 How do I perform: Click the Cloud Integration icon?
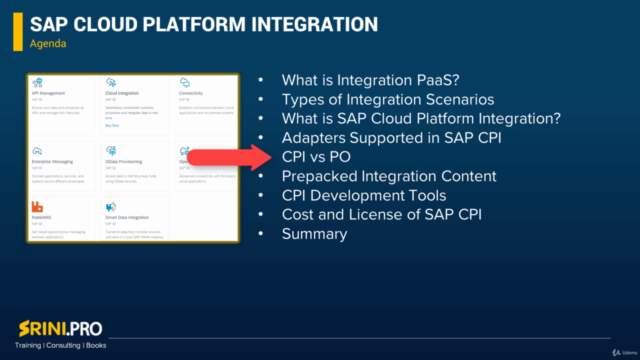click(111, 83)
